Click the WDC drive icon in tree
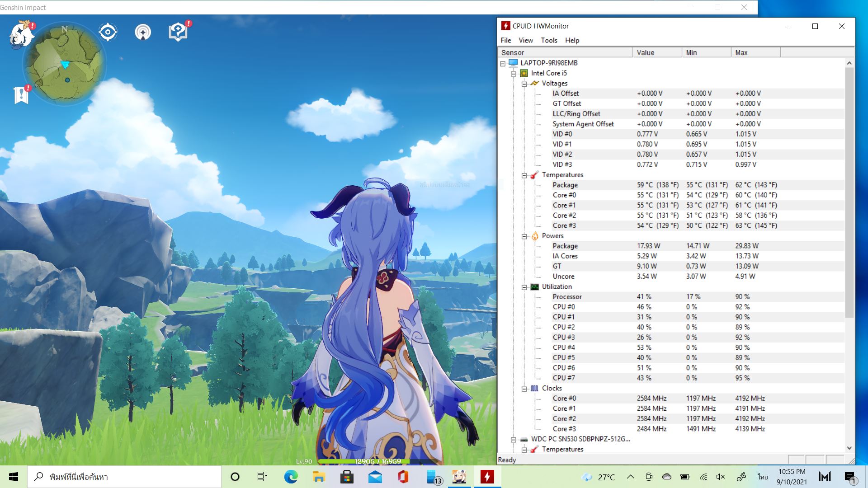This screenshot has height=488, width=868. (x=524, y=439)
